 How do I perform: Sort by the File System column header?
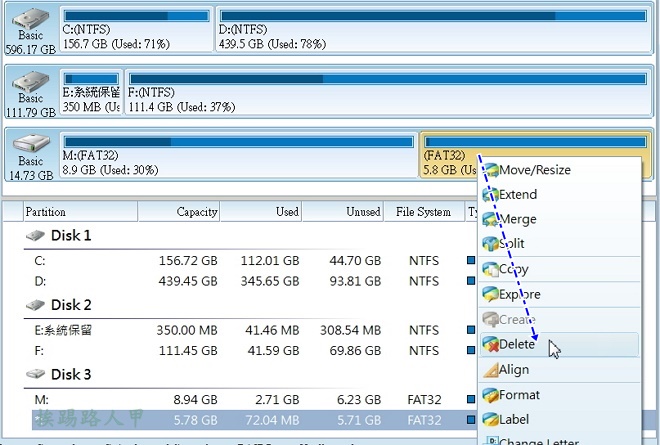coord(423,212)
